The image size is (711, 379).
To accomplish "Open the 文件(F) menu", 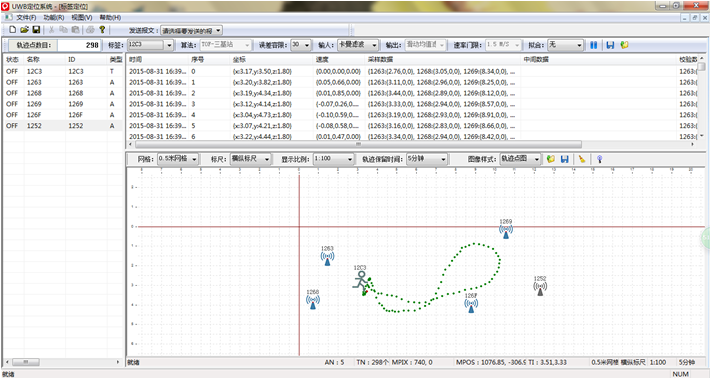I will coord(26,17).
